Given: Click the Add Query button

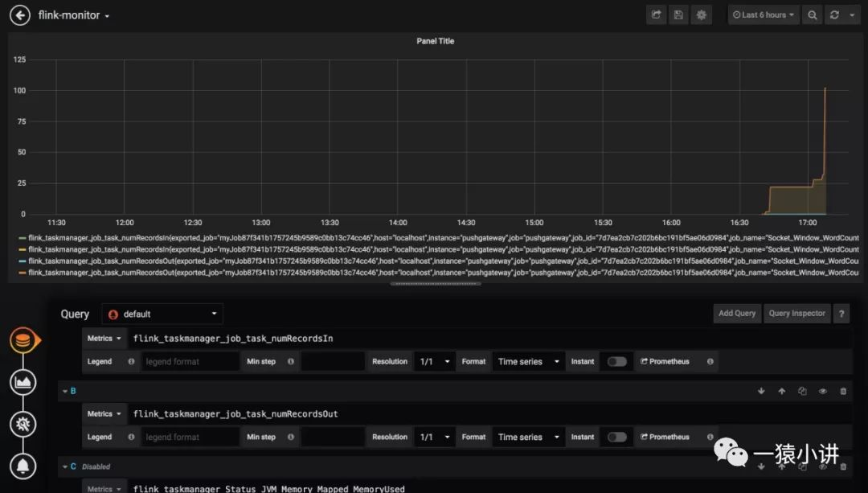Looking at the screenshot, I should point(737,314).
